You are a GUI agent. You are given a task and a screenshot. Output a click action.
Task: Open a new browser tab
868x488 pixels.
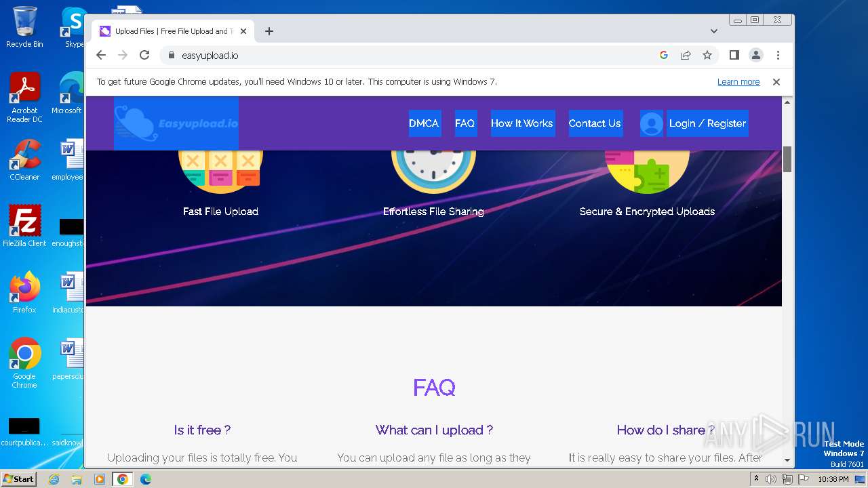point(269,31)
